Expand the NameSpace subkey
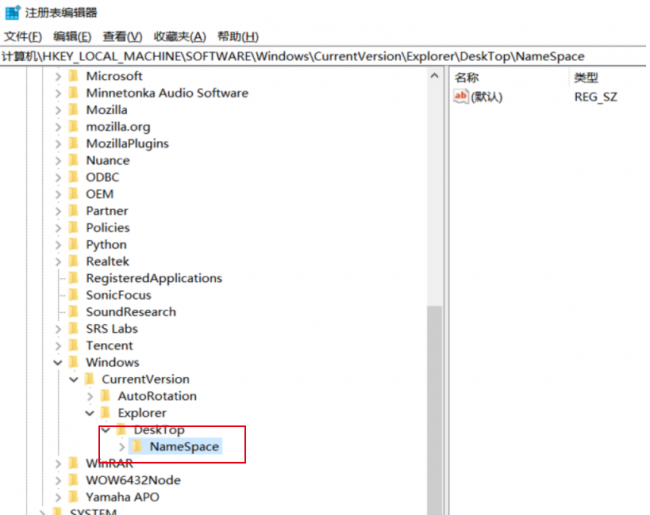The width and height of the screenshot is (650, 515). (x=122, y=447)
